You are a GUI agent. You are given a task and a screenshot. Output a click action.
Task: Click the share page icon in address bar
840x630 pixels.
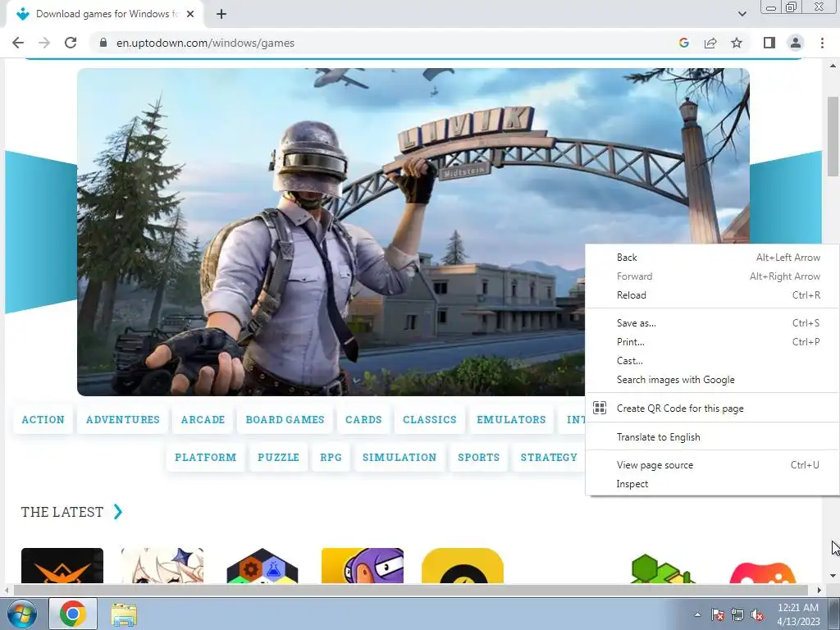pos(710,43)
